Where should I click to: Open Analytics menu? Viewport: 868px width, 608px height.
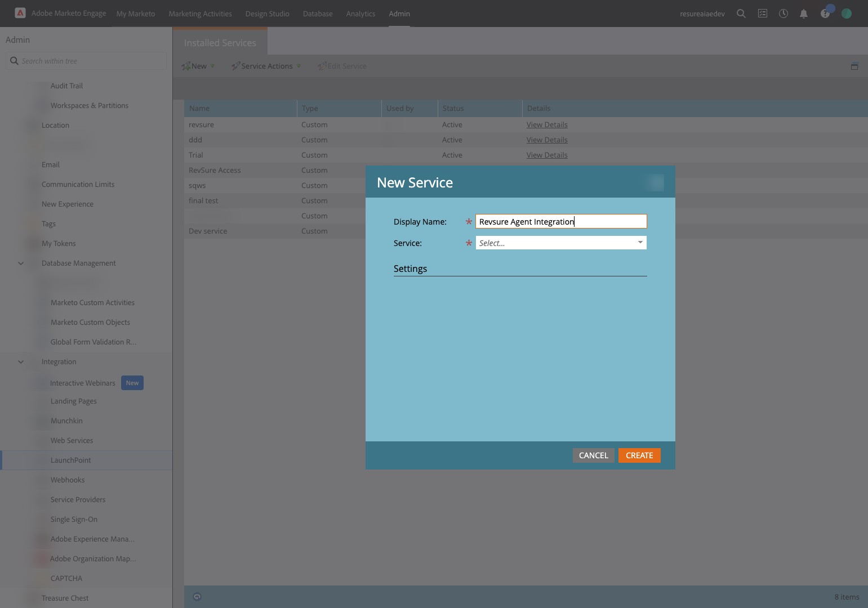coord(360,14)
